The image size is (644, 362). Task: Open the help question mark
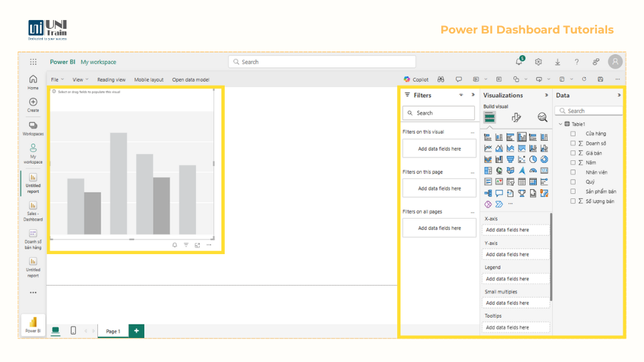577,62
